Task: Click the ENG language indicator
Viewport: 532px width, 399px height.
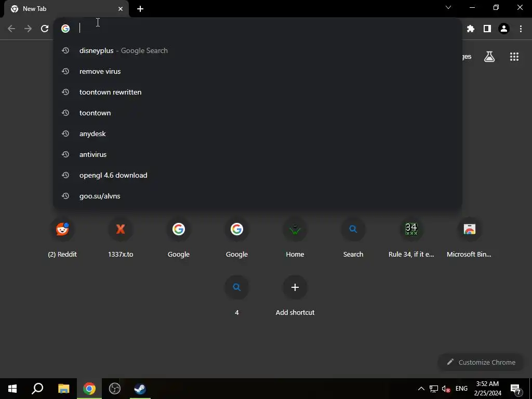Action: [461, 389]
